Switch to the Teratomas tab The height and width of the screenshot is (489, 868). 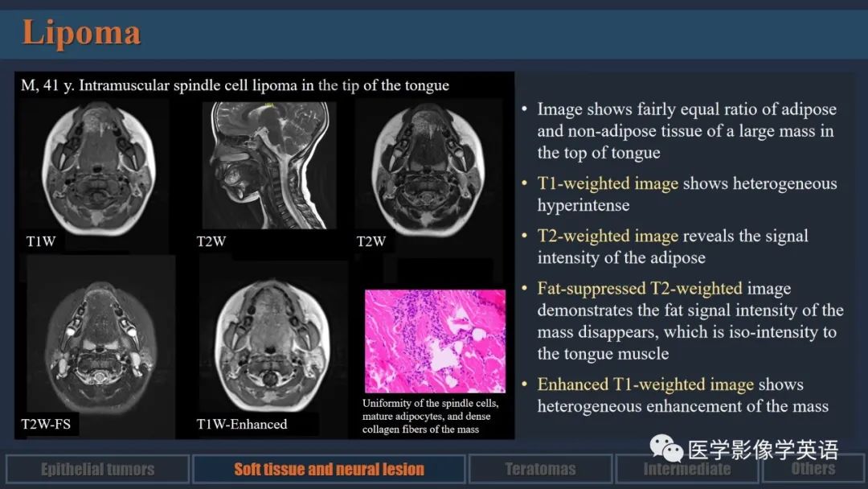(x=540, y=469)
